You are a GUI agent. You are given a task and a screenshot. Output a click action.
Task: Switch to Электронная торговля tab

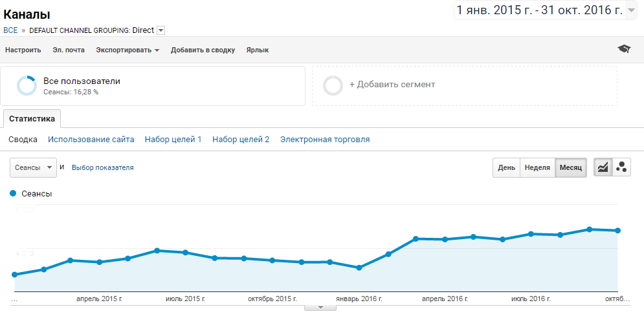[325, 139]
